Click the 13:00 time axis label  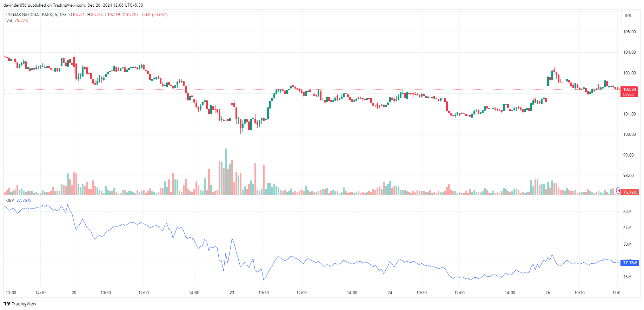tap(11, 293)
